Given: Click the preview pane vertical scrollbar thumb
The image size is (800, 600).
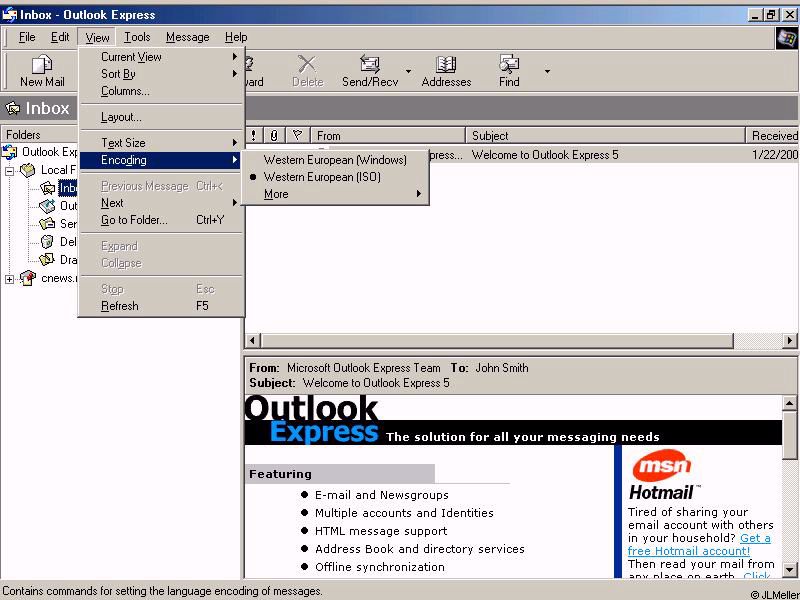Looking at the screenshot, I should click(x=789, y=434).
